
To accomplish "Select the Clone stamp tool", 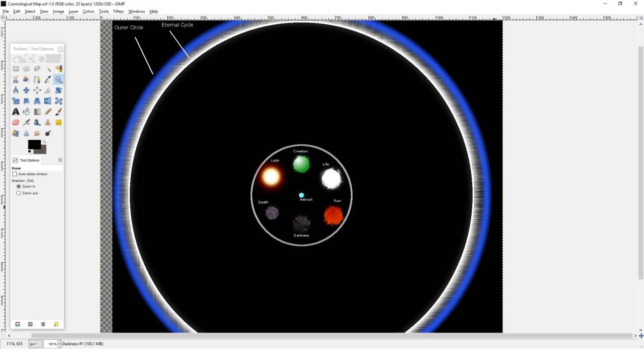I will (x=48, y=123).
